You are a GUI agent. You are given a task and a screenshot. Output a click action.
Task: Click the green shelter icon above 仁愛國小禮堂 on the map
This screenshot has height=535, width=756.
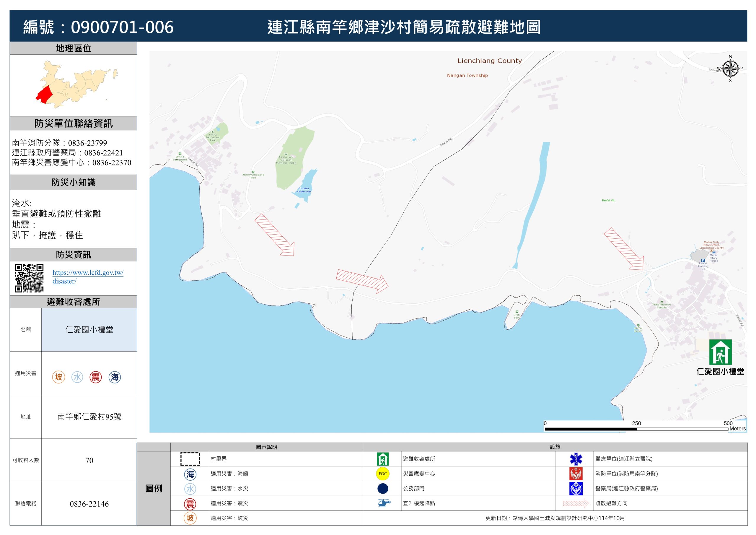tap(720, 352)
